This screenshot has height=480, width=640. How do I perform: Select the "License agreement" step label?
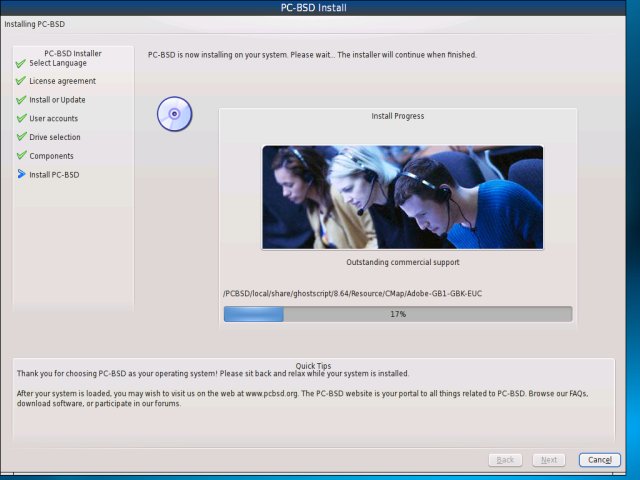(62, 81)
